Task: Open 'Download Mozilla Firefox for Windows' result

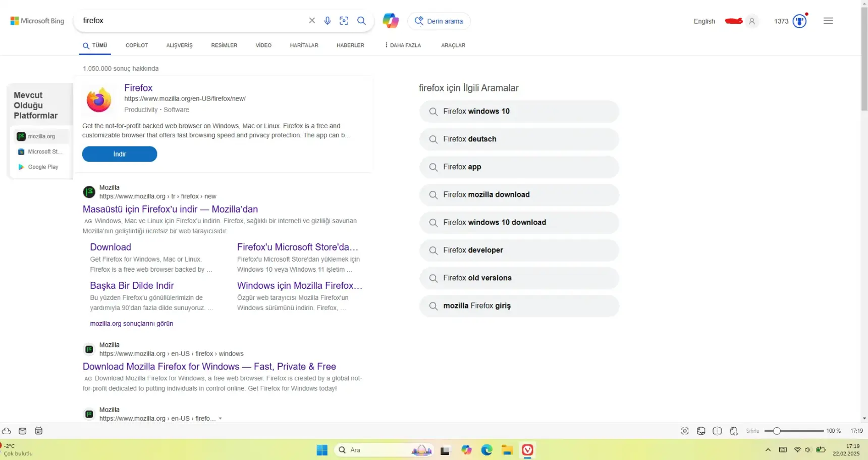Action: pos(209,367)
